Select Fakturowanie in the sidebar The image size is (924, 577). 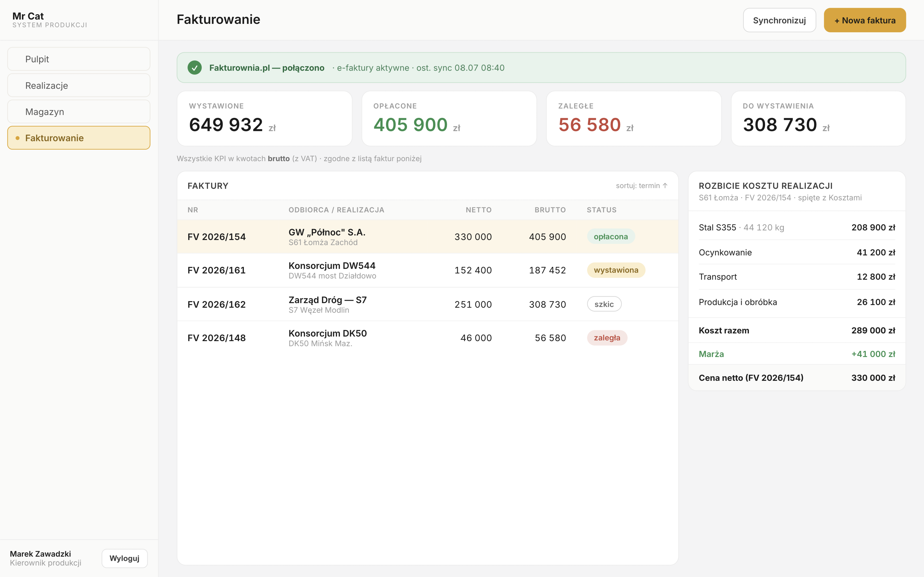point(79,138)
